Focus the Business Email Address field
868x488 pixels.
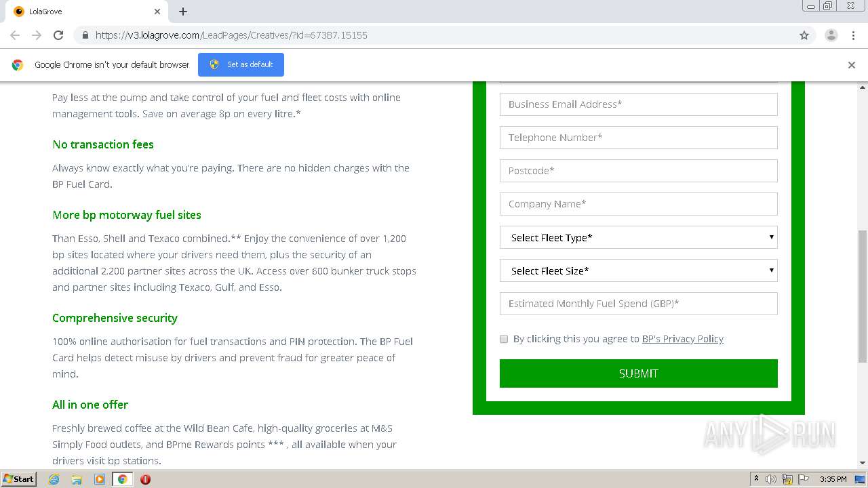point(638,104)
